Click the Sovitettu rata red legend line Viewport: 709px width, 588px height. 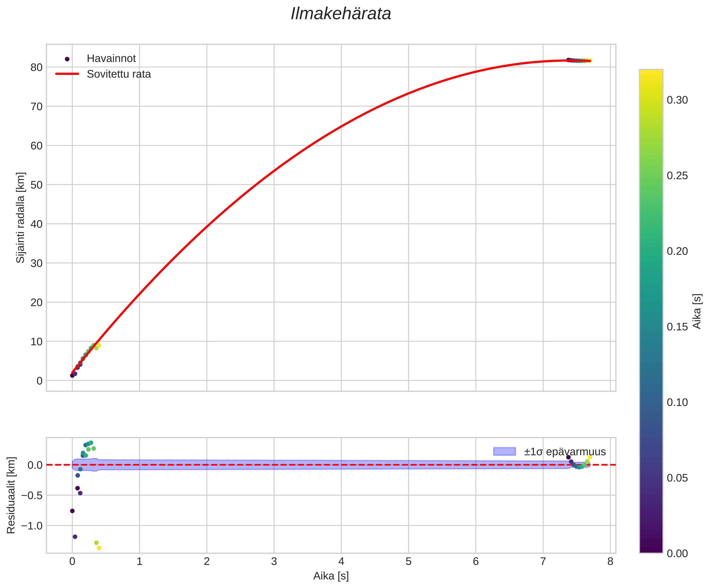click(x=67, y=74)
